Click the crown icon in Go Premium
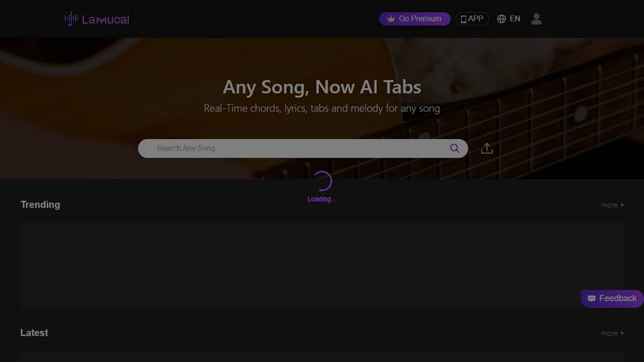The image size is (644, 362). tap(391, 19)
